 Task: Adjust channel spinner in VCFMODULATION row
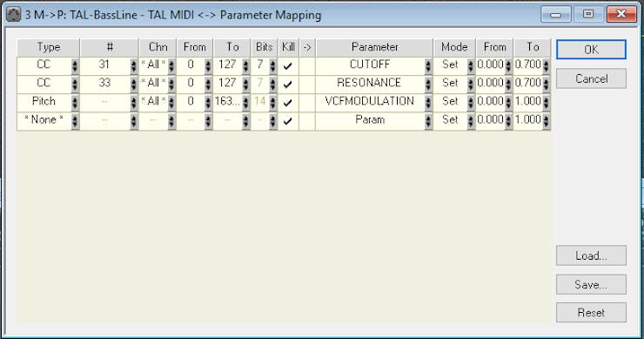(171, 103)
